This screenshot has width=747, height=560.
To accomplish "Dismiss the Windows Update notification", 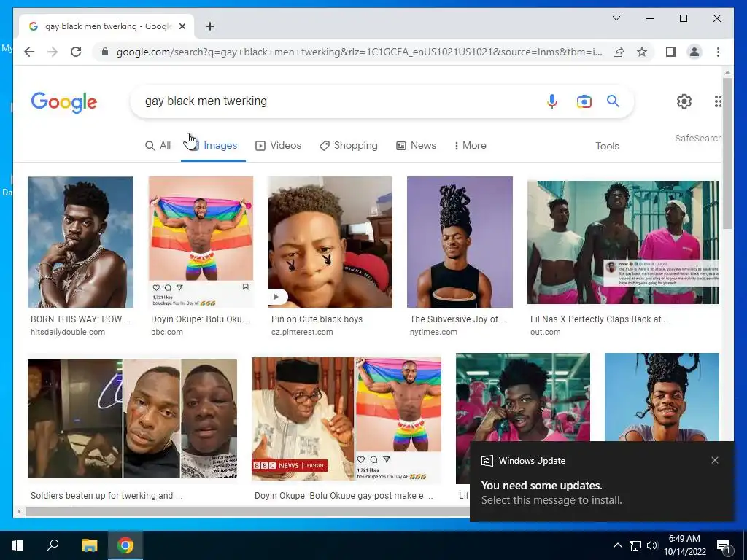I will tap(715, 460).
